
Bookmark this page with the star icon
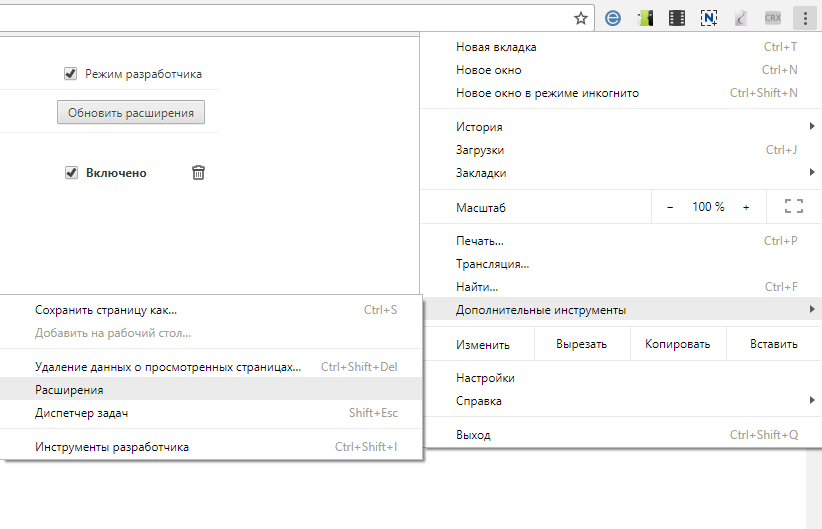click(x=580, y=19)
